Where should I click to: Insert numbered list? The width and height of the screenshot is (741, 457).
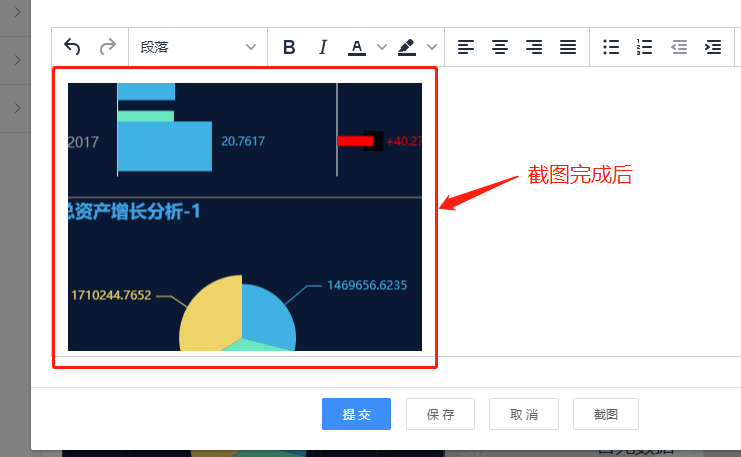[645, 47]
